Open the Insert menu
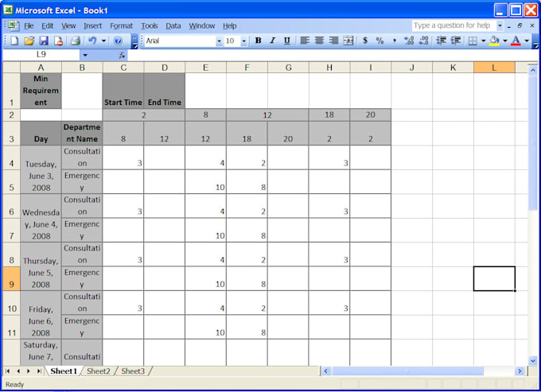Screen dimensions: 541x392 (92, 26)
